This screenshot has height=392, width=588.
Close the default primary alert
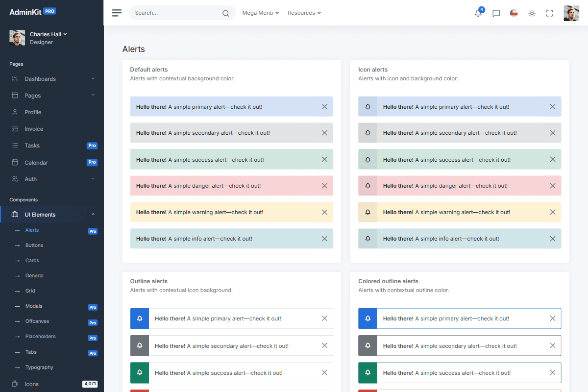pyautogui.click(x=324, y=106)
